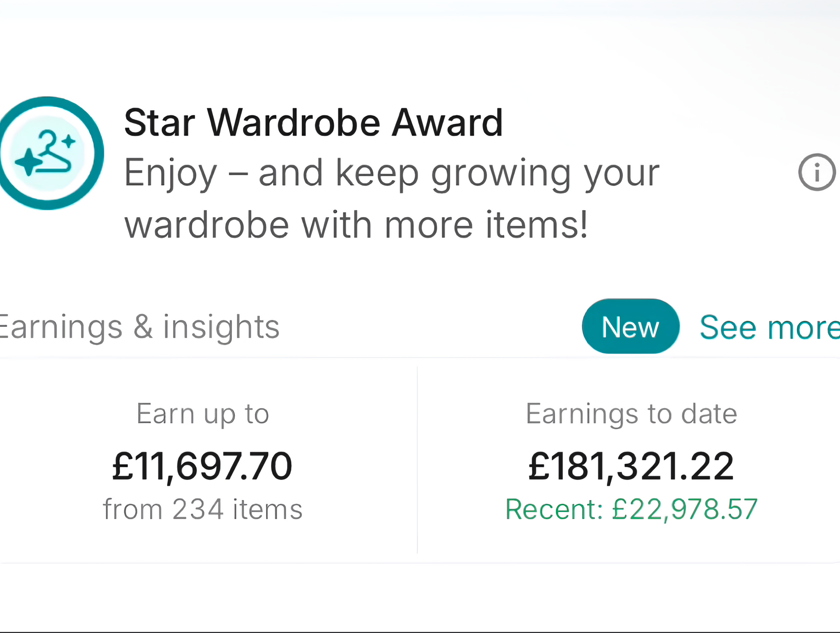840x633 pixels.
Task: Click the vertical divider between earnings panels
Action: point(417,460)
